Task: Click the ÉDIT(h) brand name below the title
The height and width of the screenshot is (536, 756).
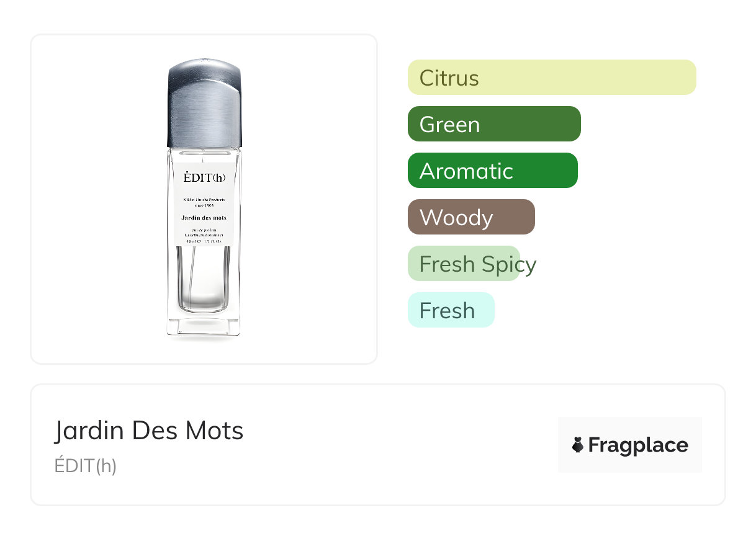Action: [86, 466]
